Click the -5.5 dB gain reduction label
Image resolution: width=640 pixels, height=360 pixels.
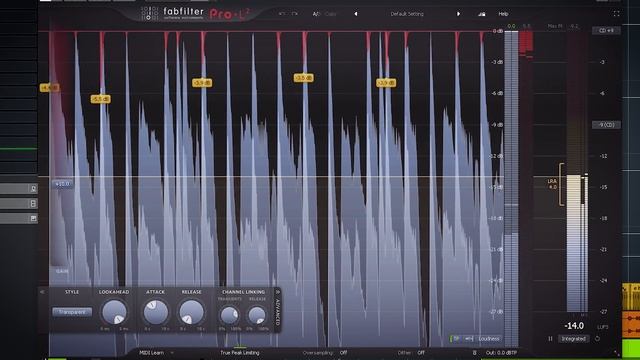coord(100,99)
